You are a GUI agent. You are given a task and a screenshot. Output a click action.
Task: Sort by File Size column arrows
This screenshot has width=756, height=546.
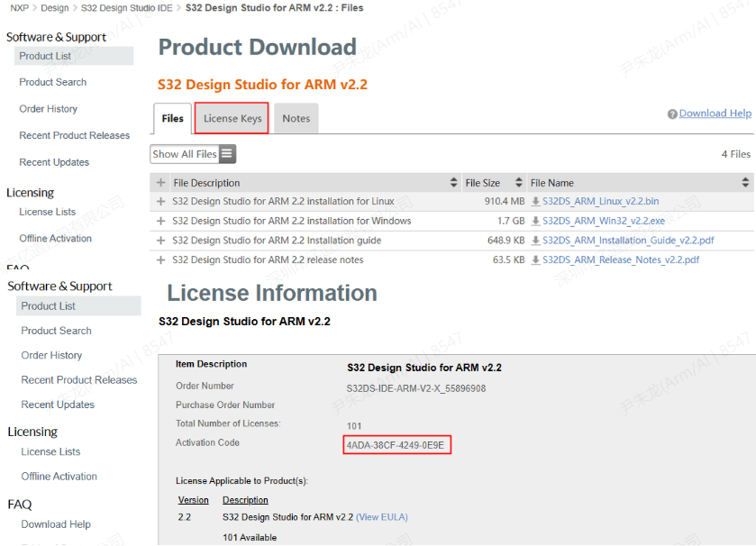point(520,183)
